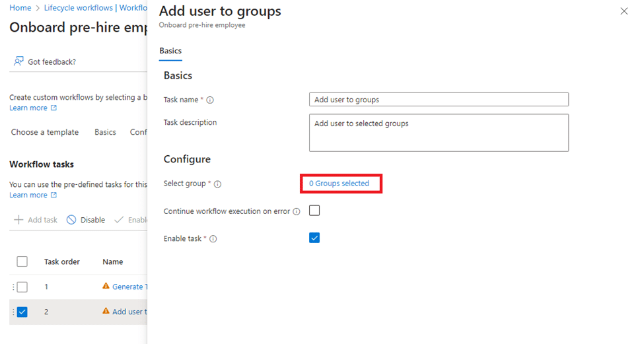Click the Task description text area
This screenshot has width=644, height=344.
coord(439,133)
